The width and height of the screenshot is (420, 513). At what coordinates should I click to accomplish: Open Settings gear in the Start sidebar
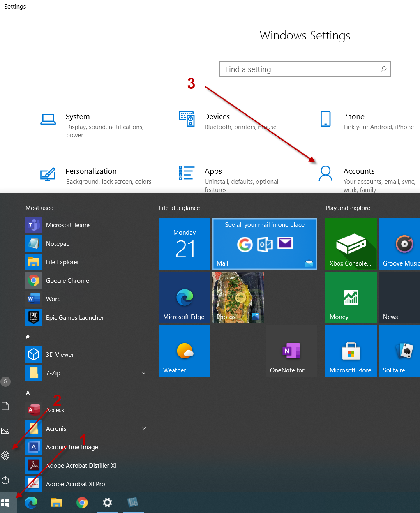pos(5,455)
